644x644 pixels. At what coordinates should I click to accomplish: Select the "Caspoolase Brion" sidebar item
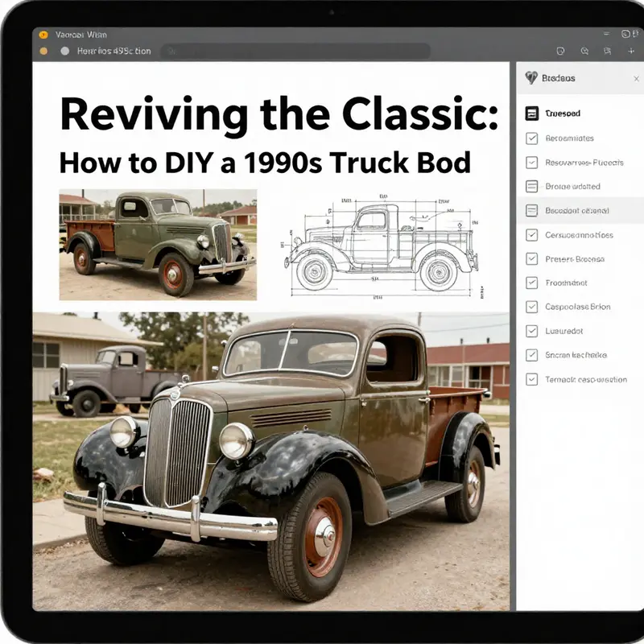tap(577, 307)
